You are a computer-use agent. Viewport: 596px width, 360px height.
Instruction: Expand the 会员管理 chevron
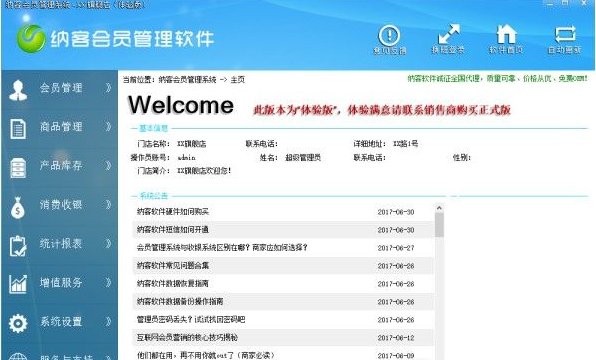coord(108,88)
